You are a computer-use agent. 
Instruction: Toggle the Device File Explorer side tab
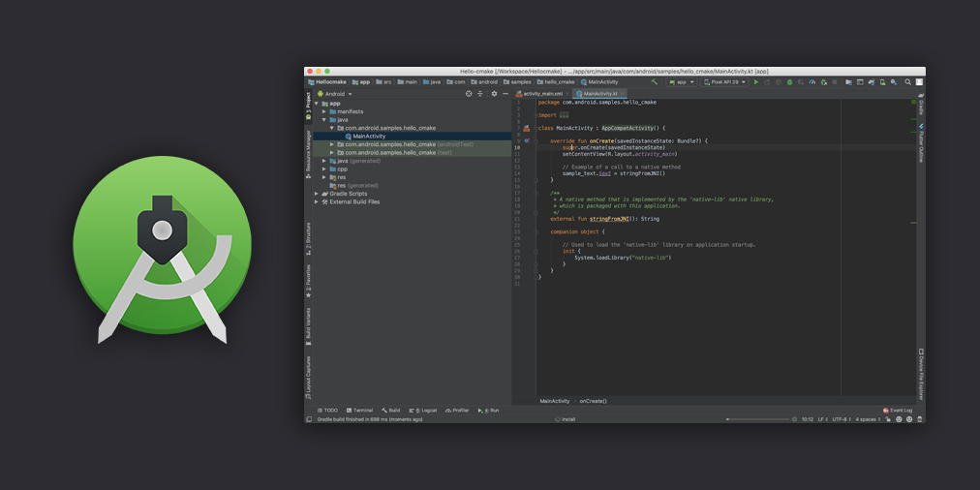point(921,374)
